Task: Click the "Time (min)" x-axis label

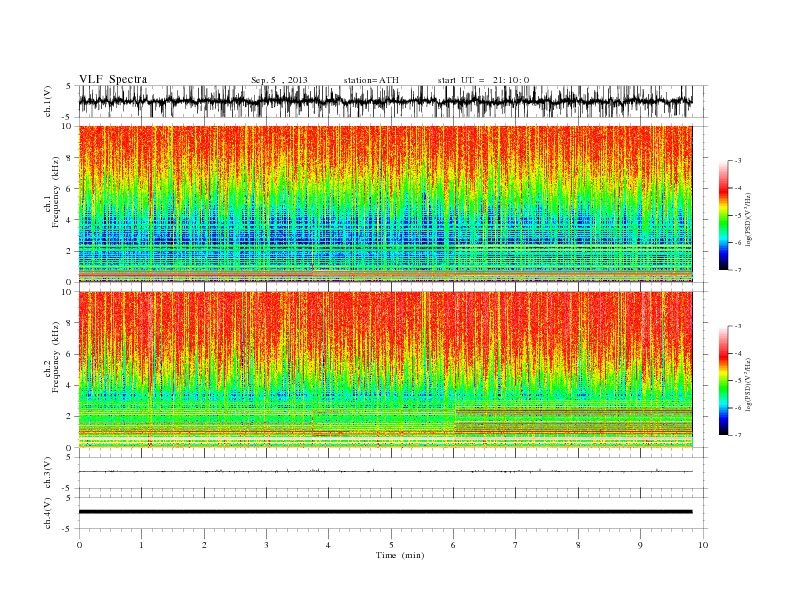Action: point(400,555)
